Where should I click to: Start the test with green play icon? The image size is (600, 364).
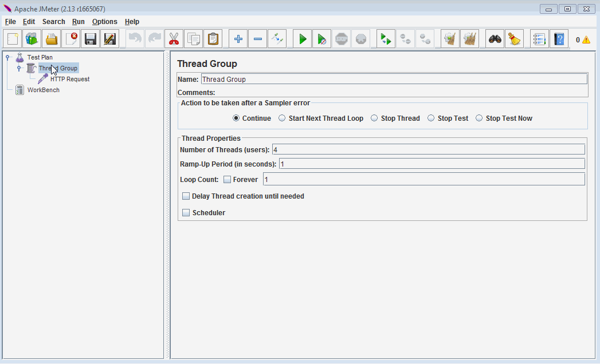(303, 39)
